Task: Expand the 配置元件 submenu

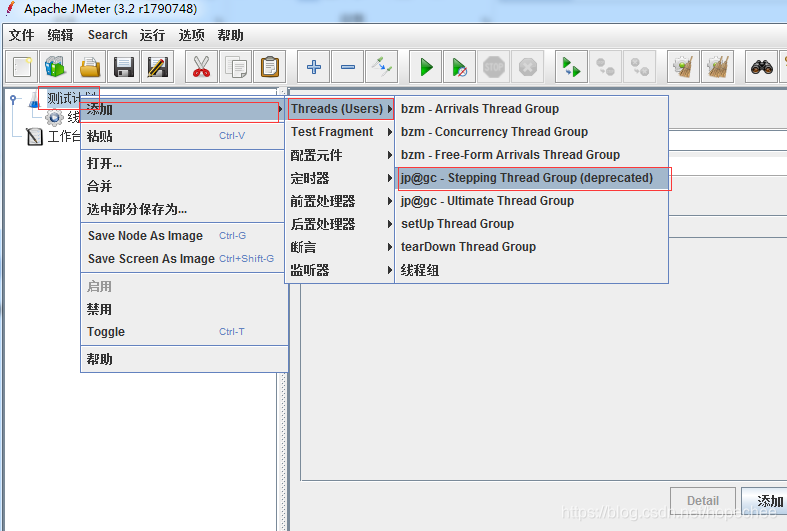Action: (x=340, y=155)
